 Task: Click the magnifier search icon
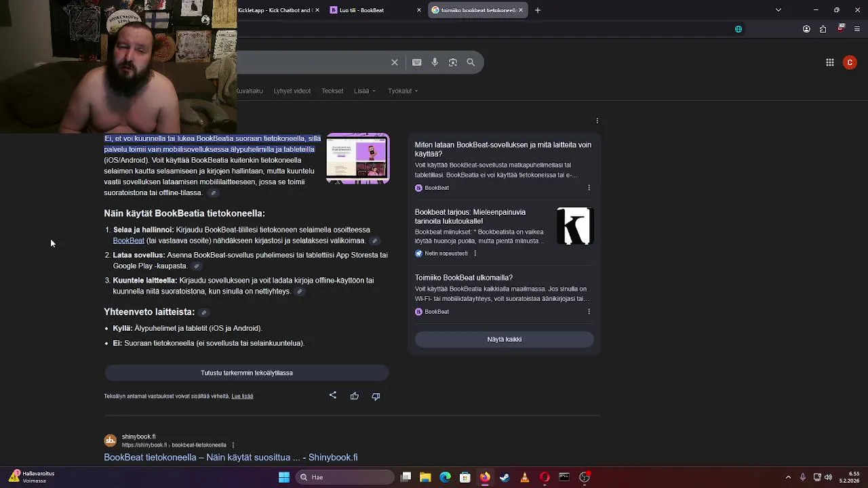pos(471,62)
